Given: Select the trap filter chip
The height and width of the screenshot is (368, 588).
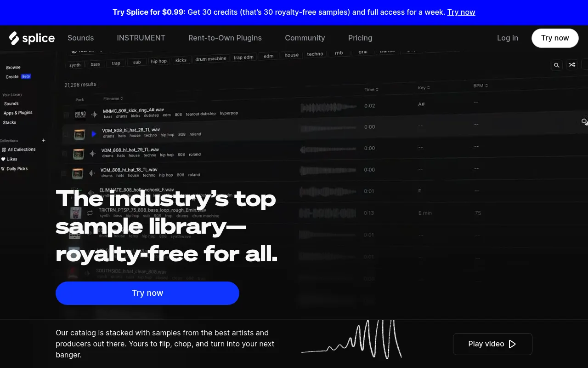Looking at the screenshot, I should pos(116,63).
